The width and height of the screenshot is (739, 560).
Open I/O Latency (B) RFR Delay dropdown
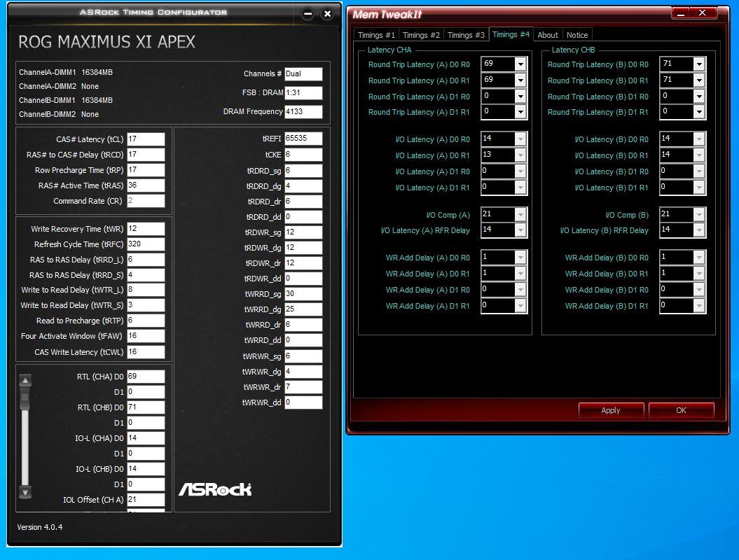(699, 230)
